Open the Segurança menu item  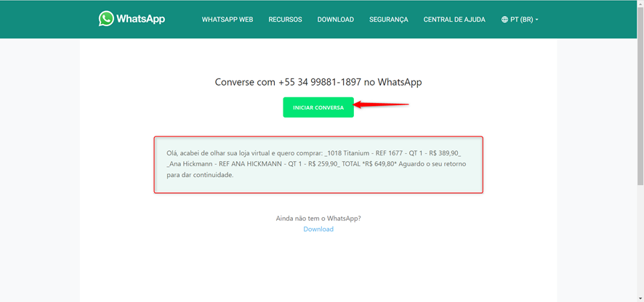coord(389,20)
